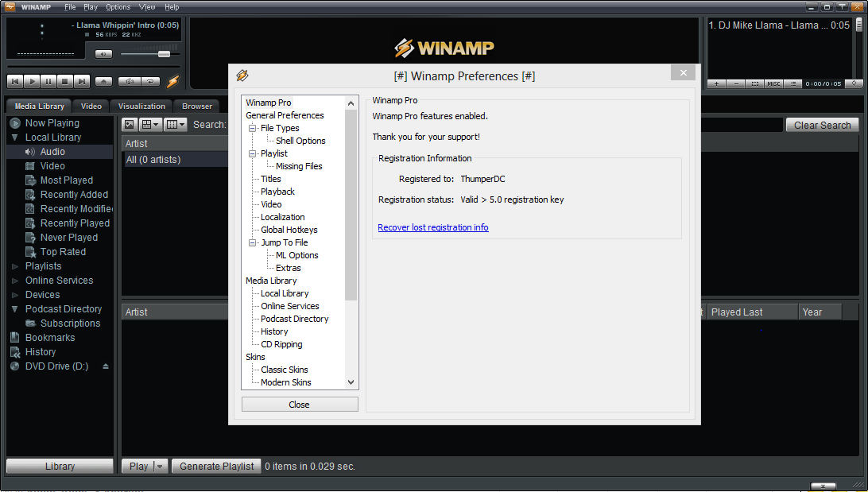The width and height of the screenshot is (868, 492).
Task: Click the Eject/open file button
Action: click(103, 81)
